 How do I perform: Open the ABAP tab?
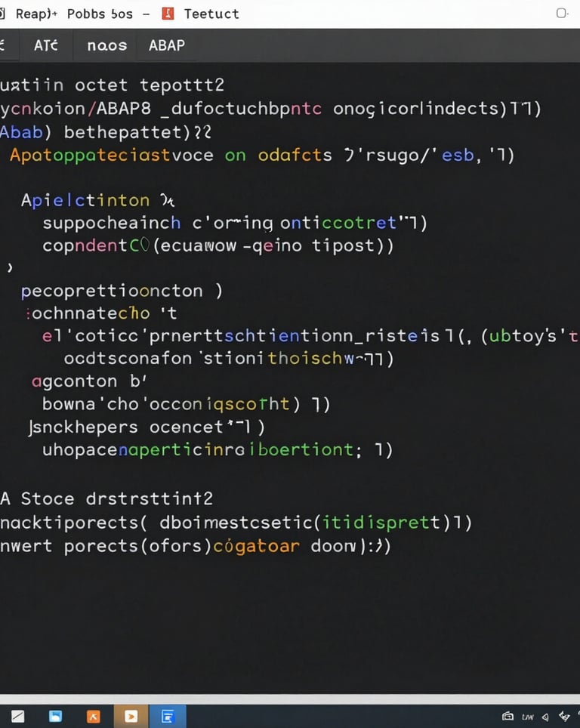166,45
